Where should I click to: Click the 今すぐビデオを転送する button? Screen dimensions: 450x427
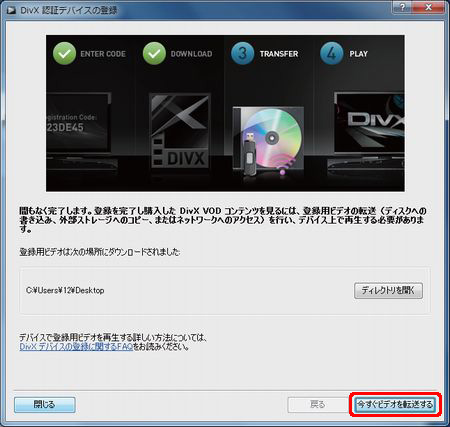395,405
